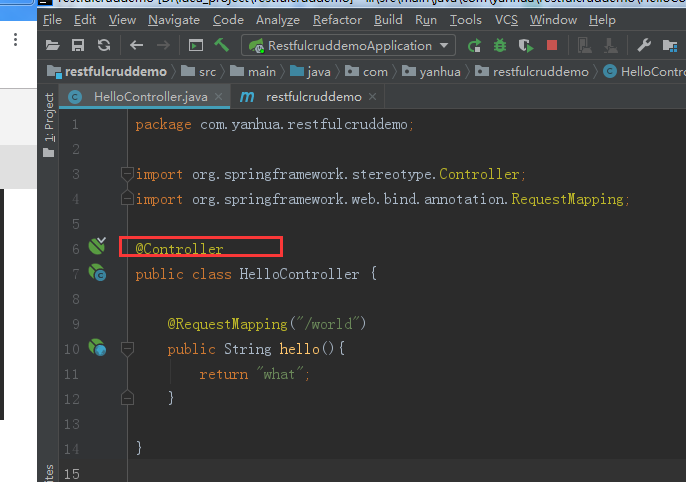This screenshot has height=482, width=686.
Task: Open the Tools menu
Action: click(x=466, y=20)
